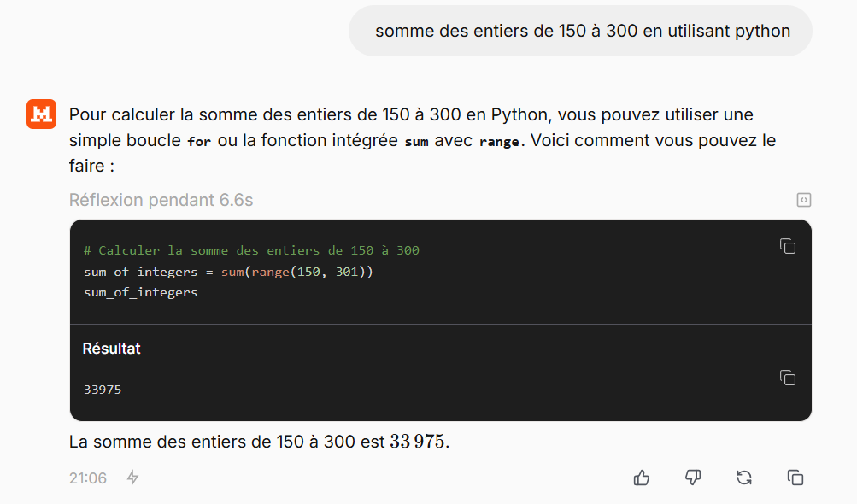The width and height of the screenshot is (857, 504).
Task: Click the 'Résultat' heading in the output
Action: click(x=111, y=349)
